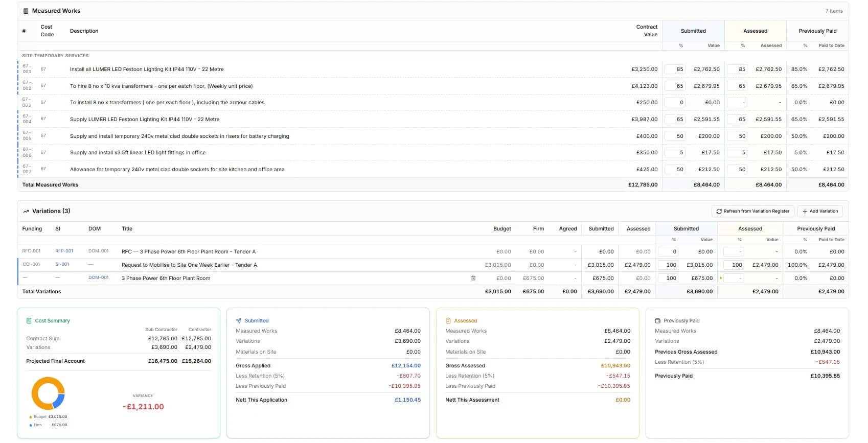Edit submitted % for install 8 no transformers row
The image size is (868, 443).
[x=675, y=102]
